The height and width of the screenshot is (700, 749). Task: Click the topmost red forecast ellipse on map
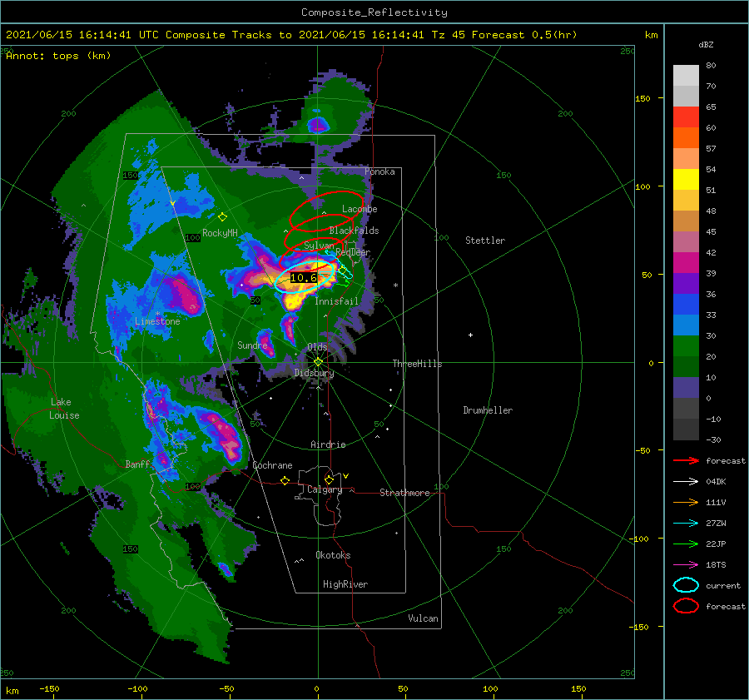[327, 211]
